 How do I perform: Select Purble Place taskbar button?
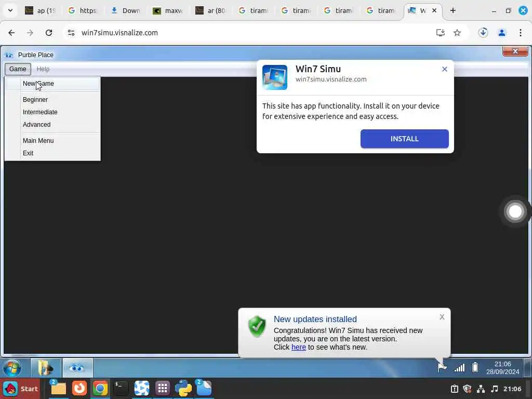coord(78,368)
